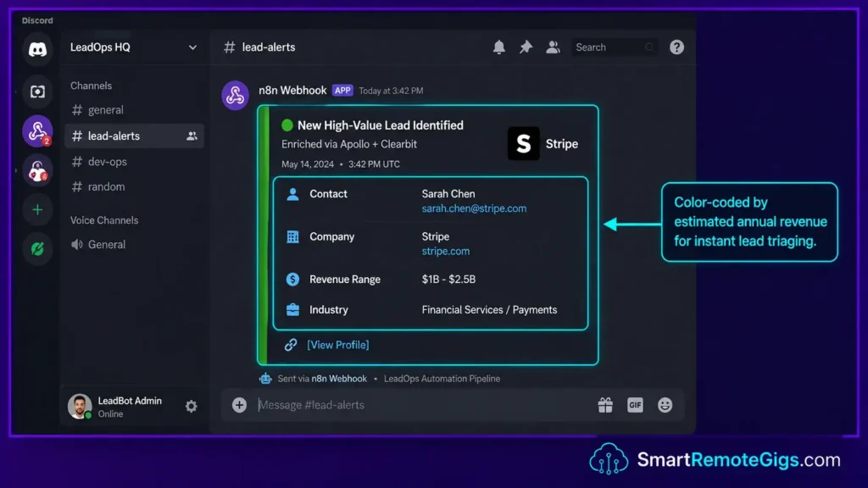Click n8n Webhook in embed footer
The image size is (868, 488).
pyautogui.click(x=339, y=379)
